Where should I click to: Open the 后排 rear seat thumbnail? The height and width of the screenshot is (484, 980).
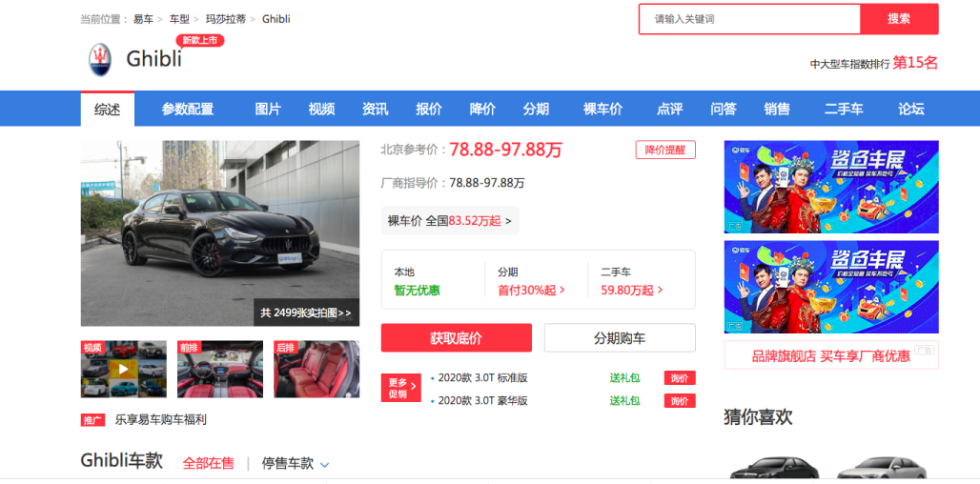[x=316, y=369]
